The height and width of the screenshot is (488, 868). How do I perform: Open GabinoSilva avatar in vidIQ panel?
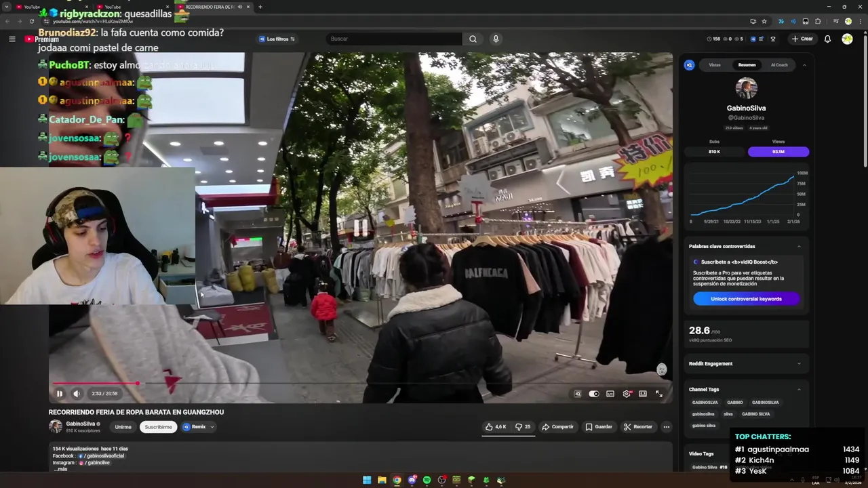click(746, 88)
